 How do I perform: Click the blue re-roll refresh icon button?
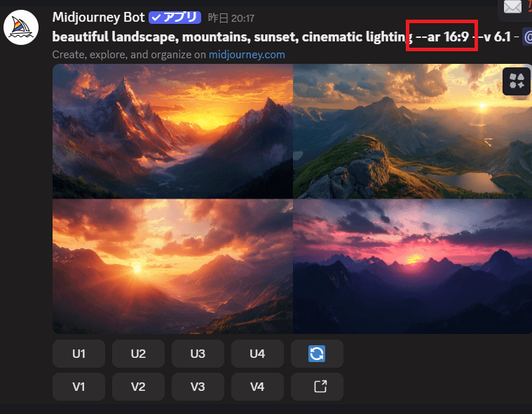[x=317, y=354]
